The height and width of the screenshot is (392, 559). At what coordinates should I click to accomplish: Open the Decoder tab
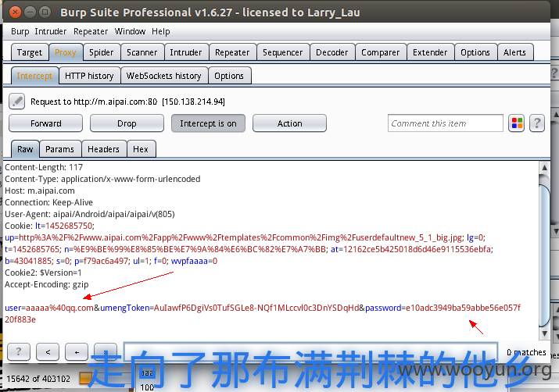pos(332,52)
